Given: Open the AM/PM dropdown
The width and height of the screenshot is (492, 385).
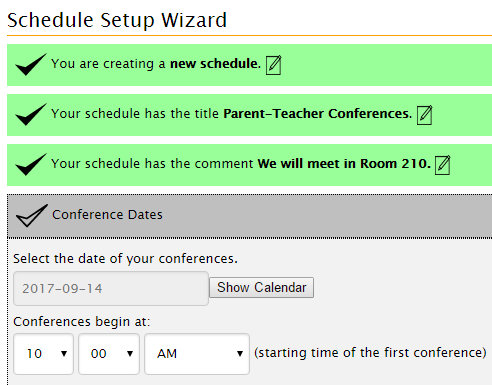Looking at the screenshot, I should (x=197, y=354).
